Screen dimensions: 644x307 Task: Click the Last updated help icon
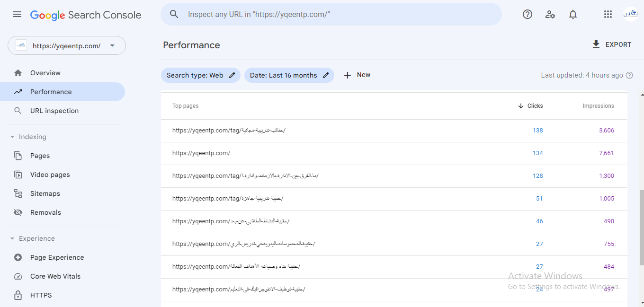point(629,75)
